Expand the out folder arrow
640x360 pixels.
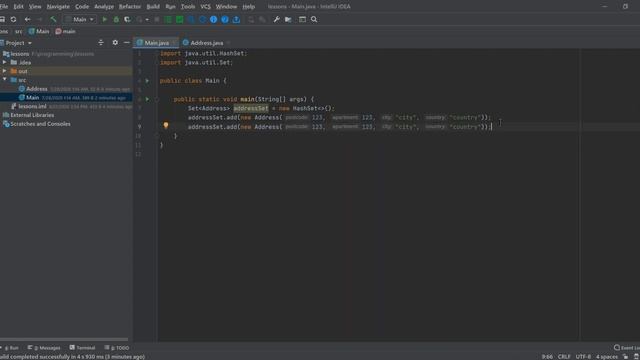tap(4, 71)
